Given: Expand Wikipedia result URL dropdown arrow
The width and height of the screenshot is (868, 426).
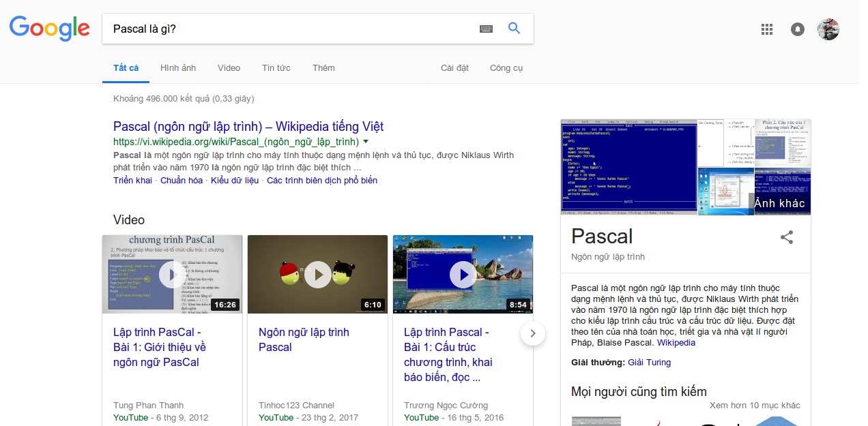Looking at the screenshot, I should (366, 142).
